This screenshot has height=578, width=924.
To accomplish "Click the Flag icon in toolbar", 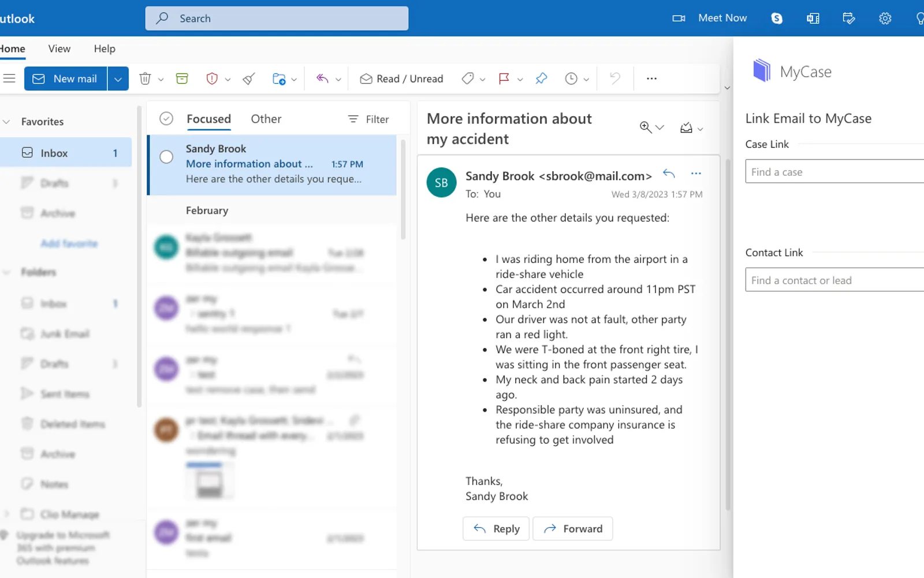I will (x=504, y=79).
